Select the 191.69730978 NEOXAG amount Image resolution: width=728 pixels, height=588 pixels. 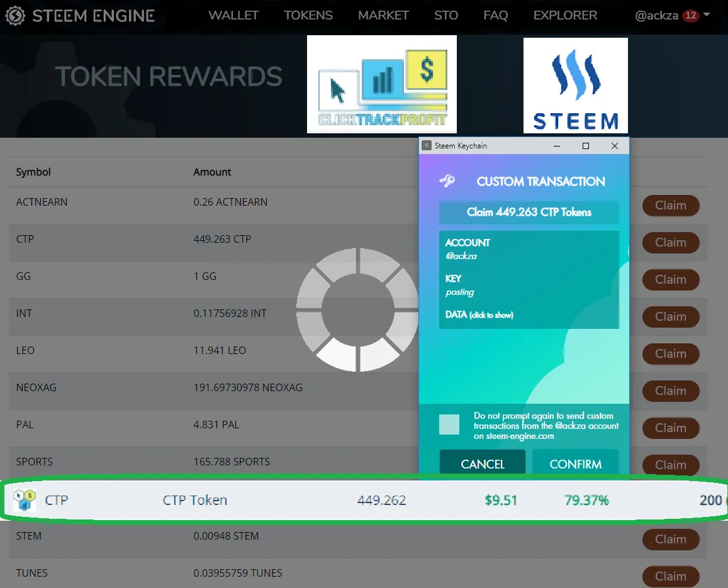click(x=248, y=387)
